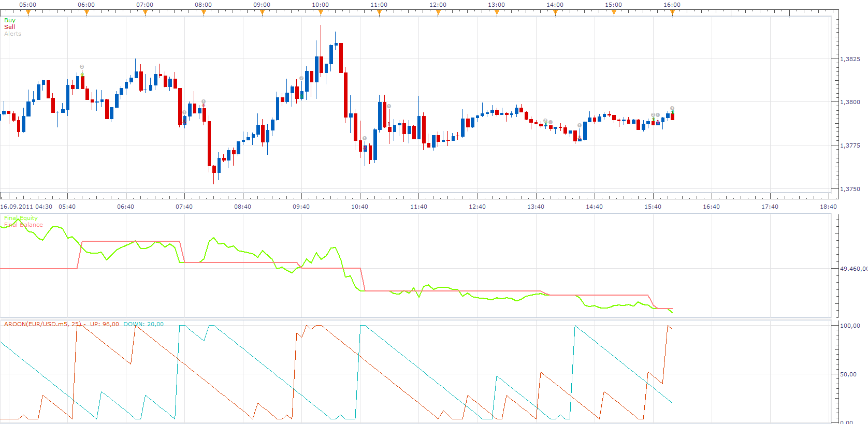Toggle the Sell legend label
Image resolution: width=868 pixels, height=424 pixels.
[9, 27]
